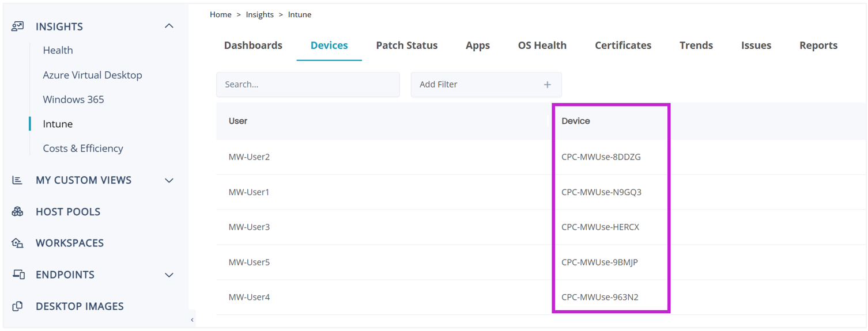Click the Workspaces sidebar icon
The image size is (868, 331).
click(18, 243)
